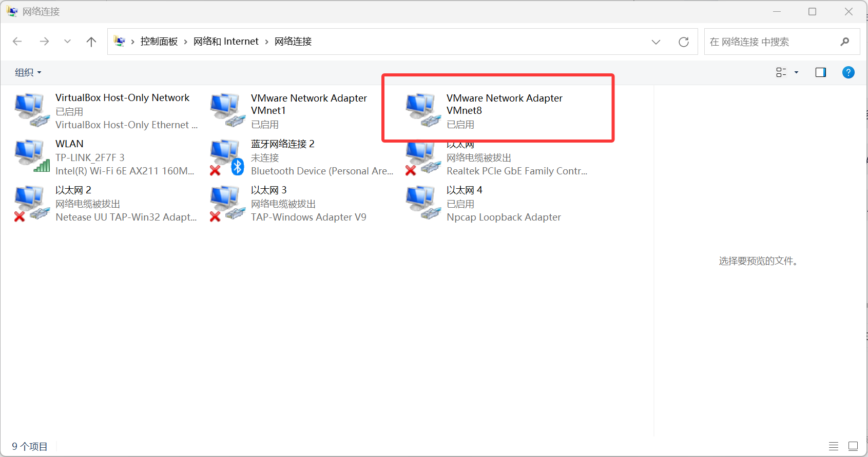Toggle the preview pane button
The width and height of the screenshot is (868, 457).
click(821, 72)
